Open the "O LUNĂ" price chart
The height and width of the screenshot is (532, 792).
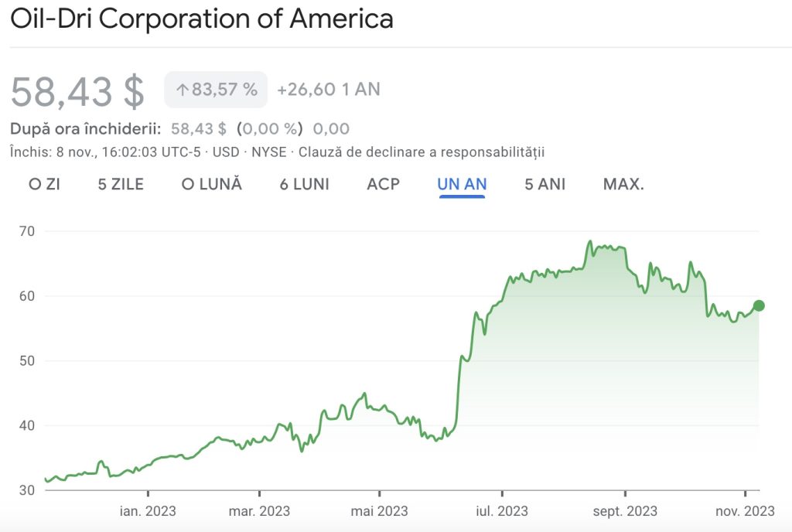point(210,184)
